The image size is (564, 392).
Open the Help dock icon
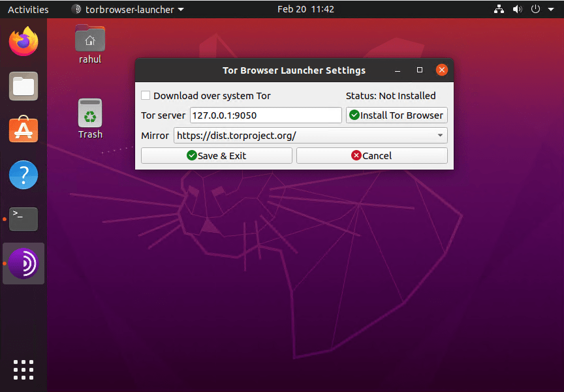point(23,175)
